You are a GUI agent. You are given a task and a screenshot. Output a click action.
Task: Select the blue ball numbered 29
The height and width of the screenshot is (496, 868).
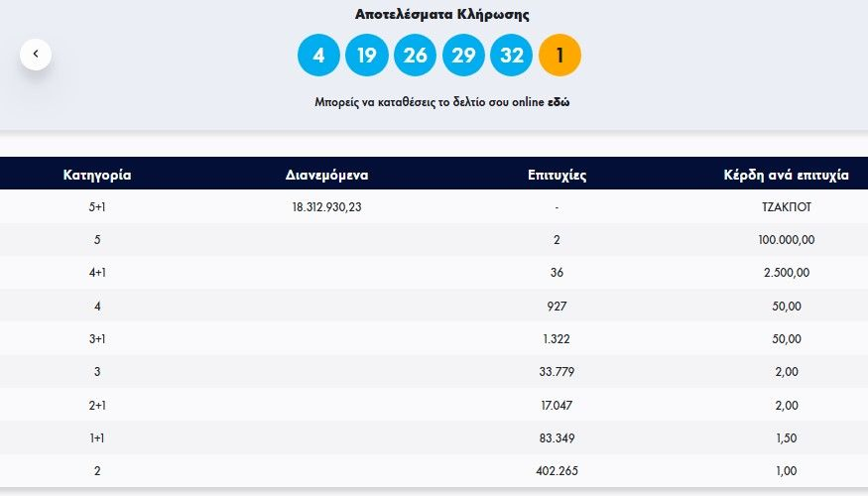click(463, 56)
